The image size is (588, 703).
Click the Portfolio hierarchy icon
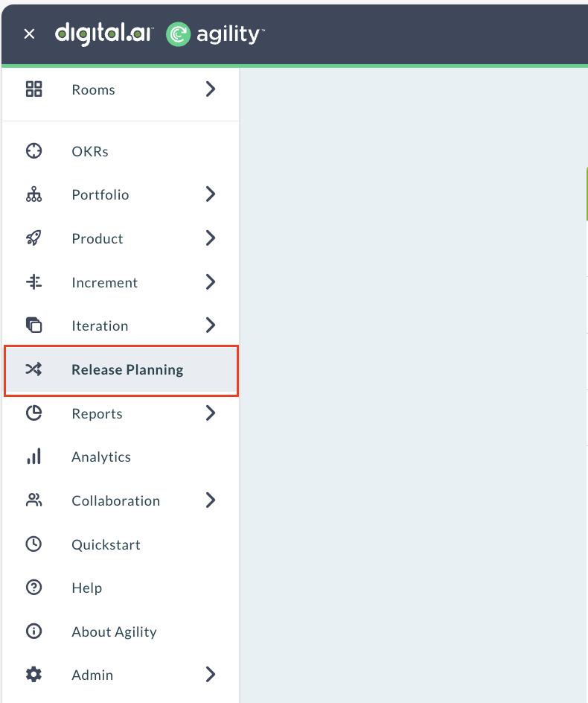pos(33,194)
